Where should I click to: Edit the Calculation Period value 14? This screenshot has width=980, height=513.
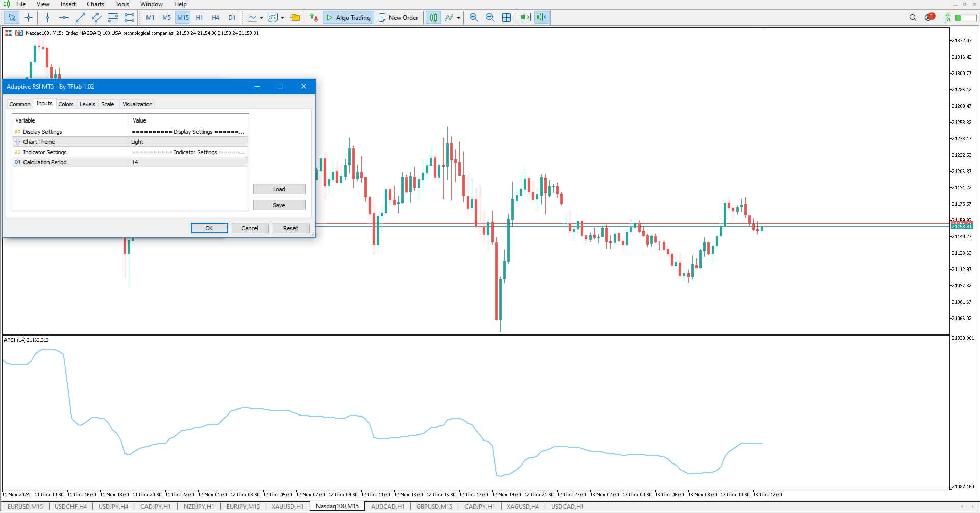click(189, 162)
